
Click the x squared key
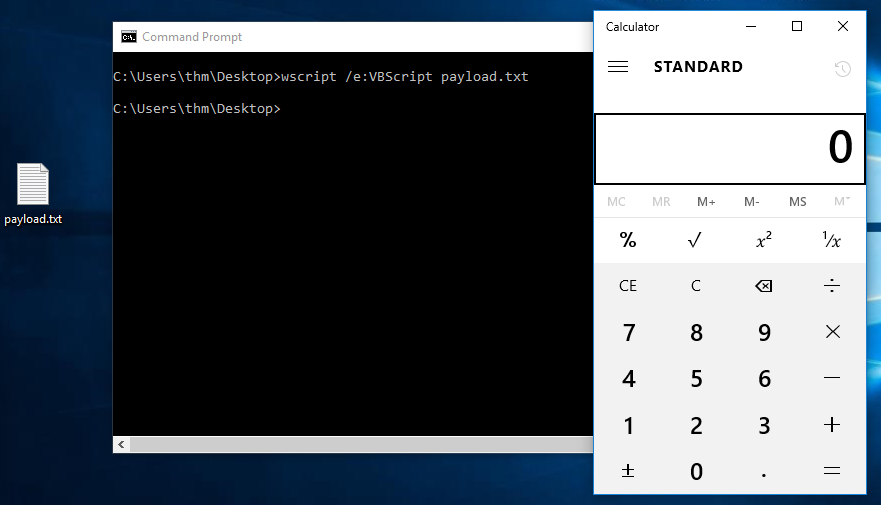[764, 240]
